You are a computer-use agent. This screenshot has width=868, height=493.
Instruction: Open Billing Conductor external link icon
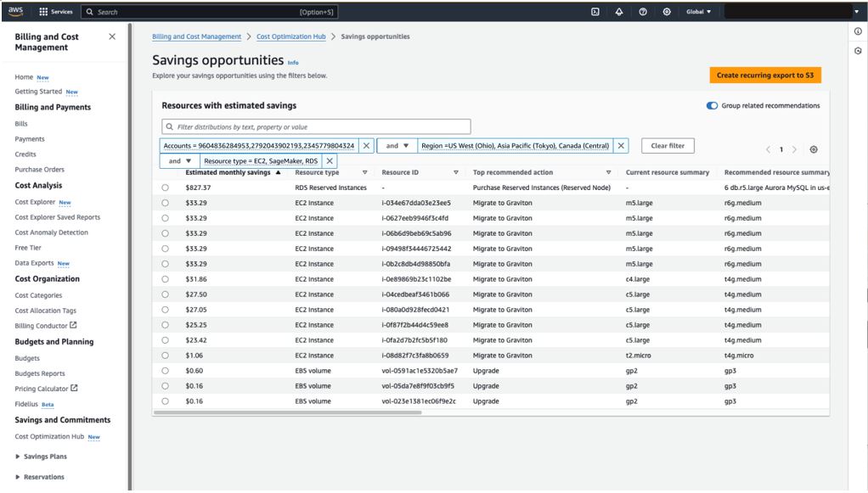73,325
